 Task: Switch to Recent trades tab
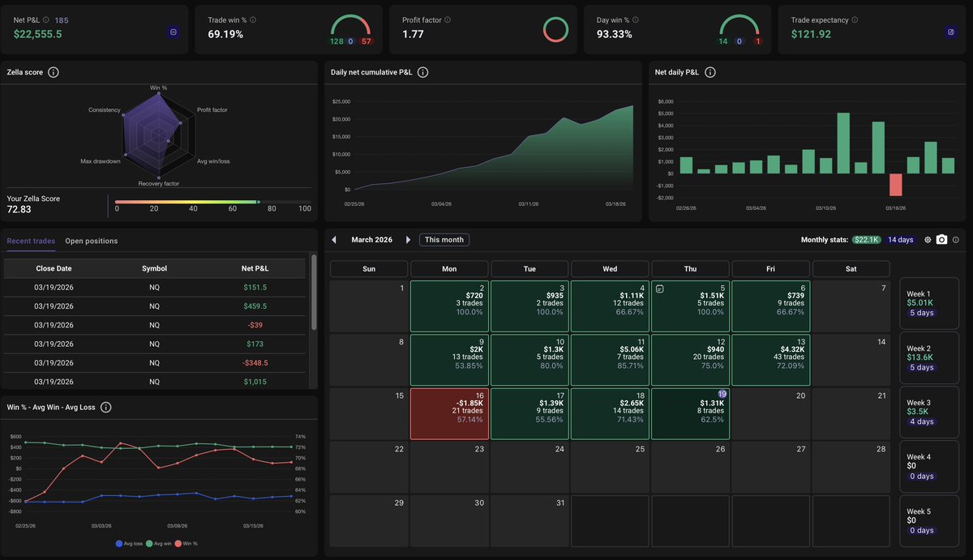click(x=31, y=241)
